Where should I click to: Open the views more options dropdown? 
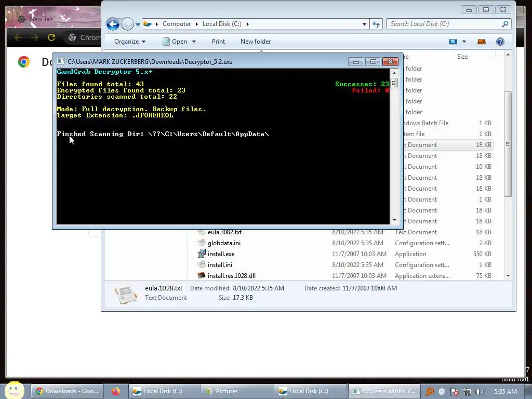(464, 42)
